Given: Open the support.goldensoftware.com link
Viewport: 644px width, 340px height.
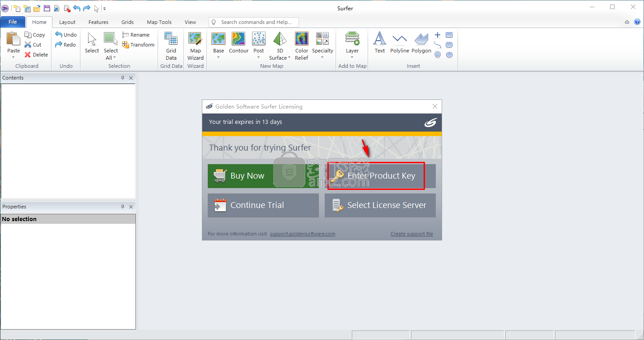Looking at the screenshot, I should (303, 234).
